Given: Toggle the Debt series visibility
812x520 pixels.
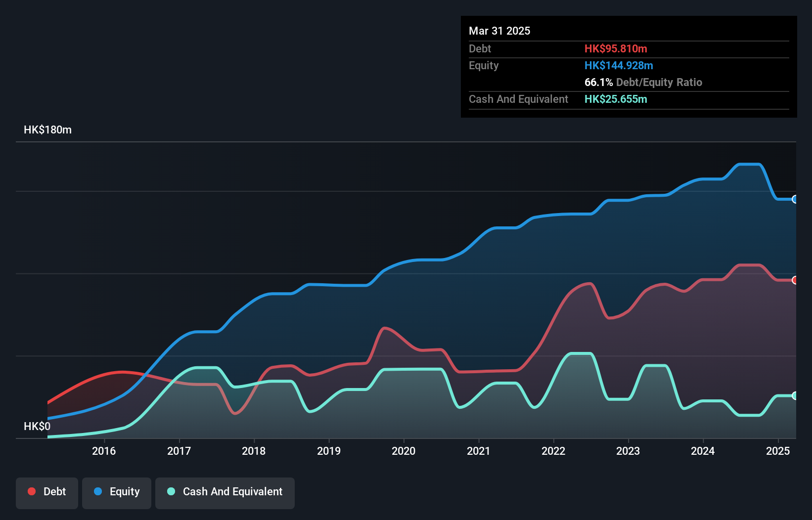Looking at the screenshot, I should 47,491.
